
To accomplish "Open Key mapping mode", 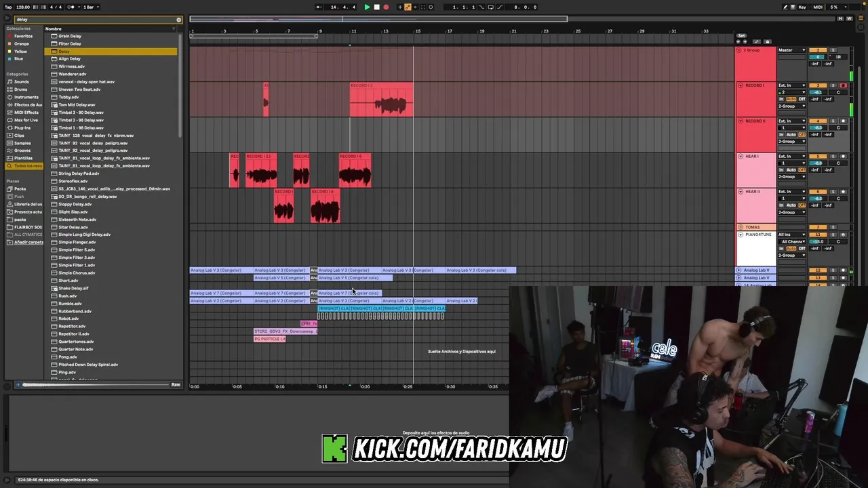I will point(802,7).
